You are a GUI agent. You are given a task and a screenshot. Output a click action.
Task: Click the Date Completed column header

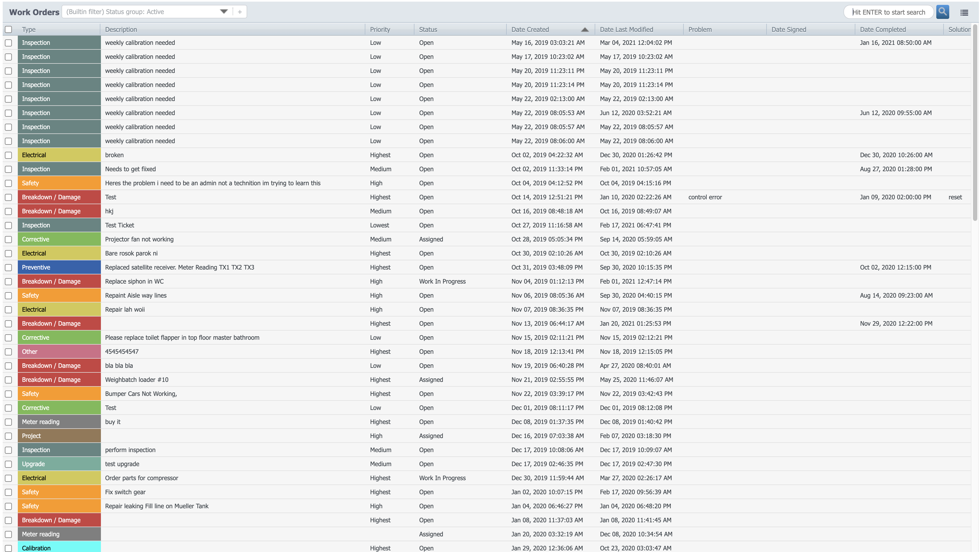click(883, 29)
